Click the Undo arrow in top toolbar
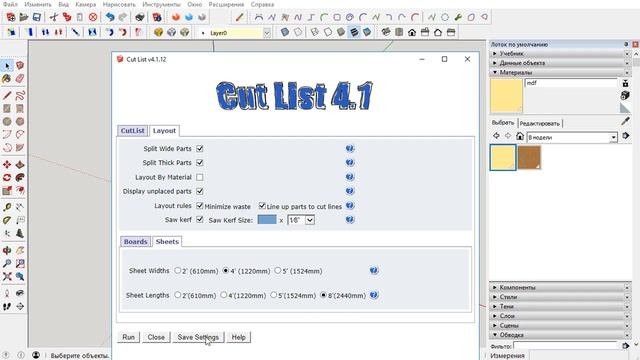Image resolution: width=640 pixels, height=360 pixels. (110, 17)
